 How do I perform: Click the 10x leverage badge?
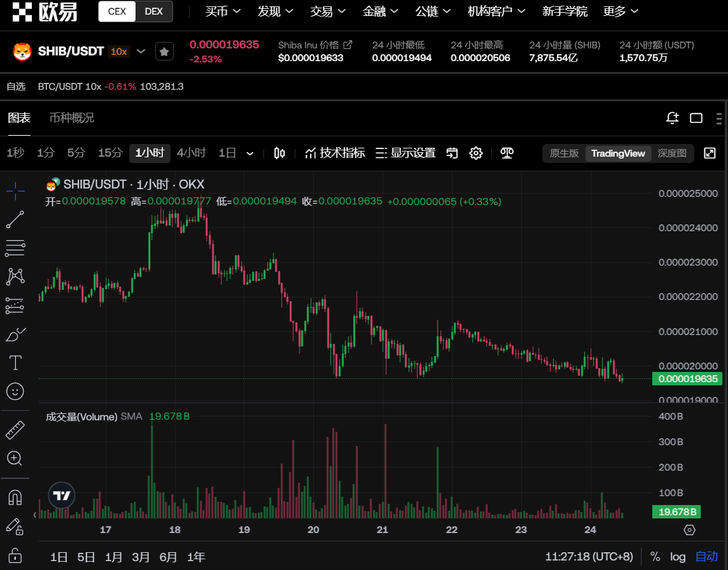[119, 52]
